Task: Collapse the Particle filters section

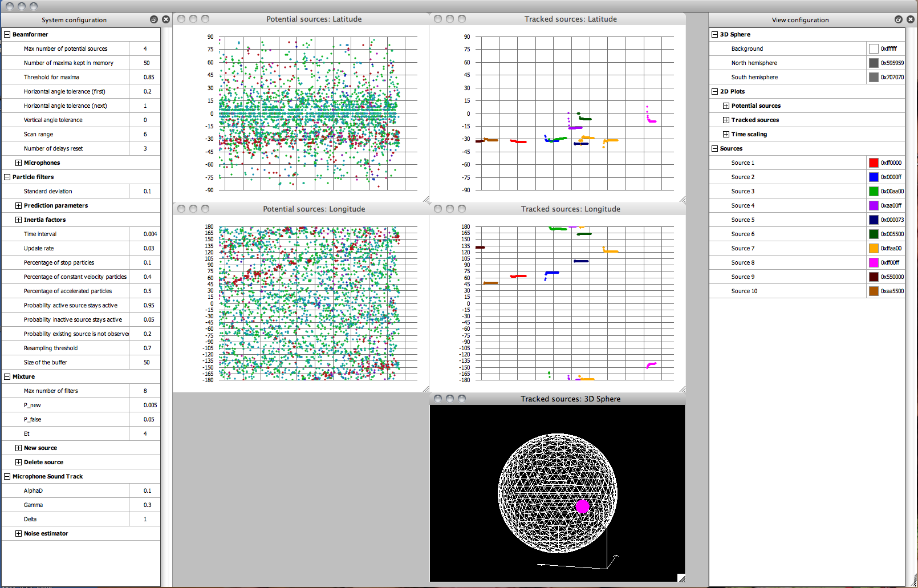Action: click(x=7, y=177)
